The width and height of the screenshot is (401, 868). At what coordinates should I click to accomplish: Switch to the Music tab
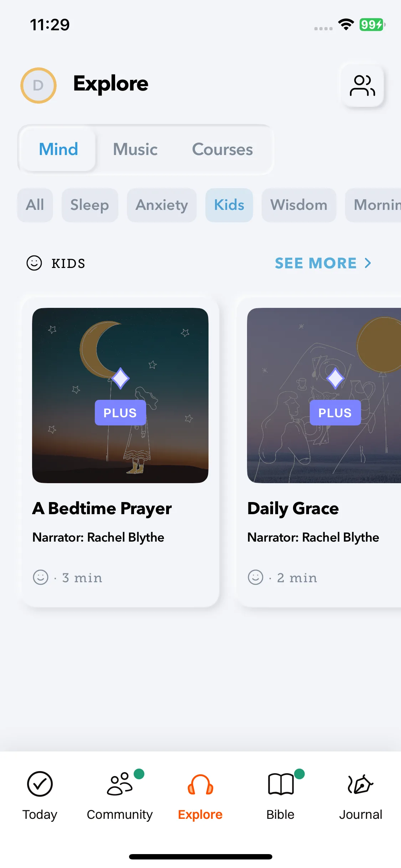point(135,149)
